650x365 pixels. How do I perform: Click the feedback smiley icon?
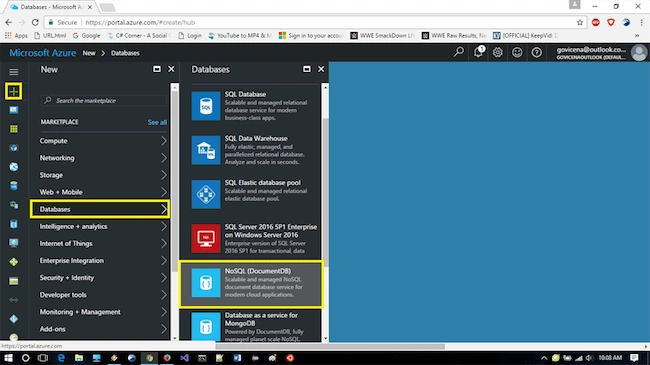pyautogui.click(x=517, y=53)
